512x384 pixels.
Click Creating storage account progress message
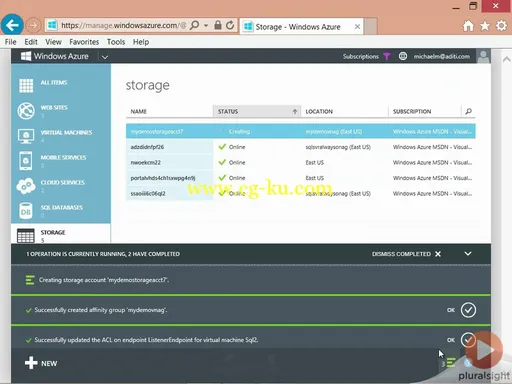click(104, 280)
